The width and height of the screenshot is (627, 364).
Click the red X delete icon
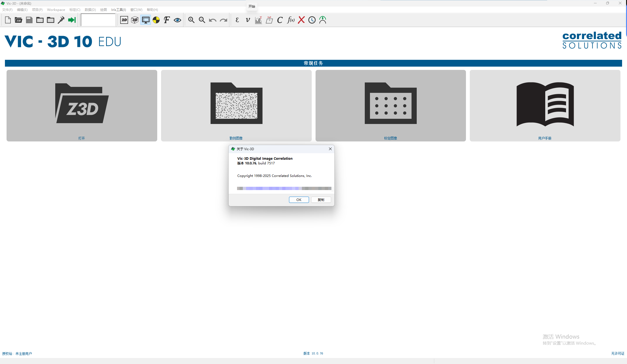[x=301, y=20]
